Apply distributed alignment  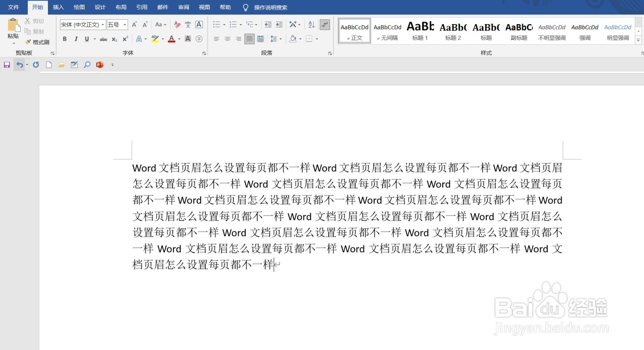[260, 39]
